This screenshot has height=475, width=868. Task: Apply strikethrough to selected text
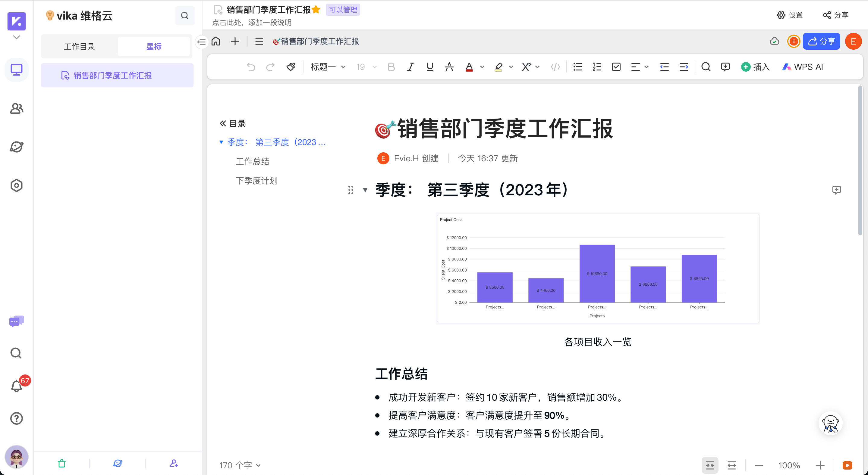(x=449, y=67)
